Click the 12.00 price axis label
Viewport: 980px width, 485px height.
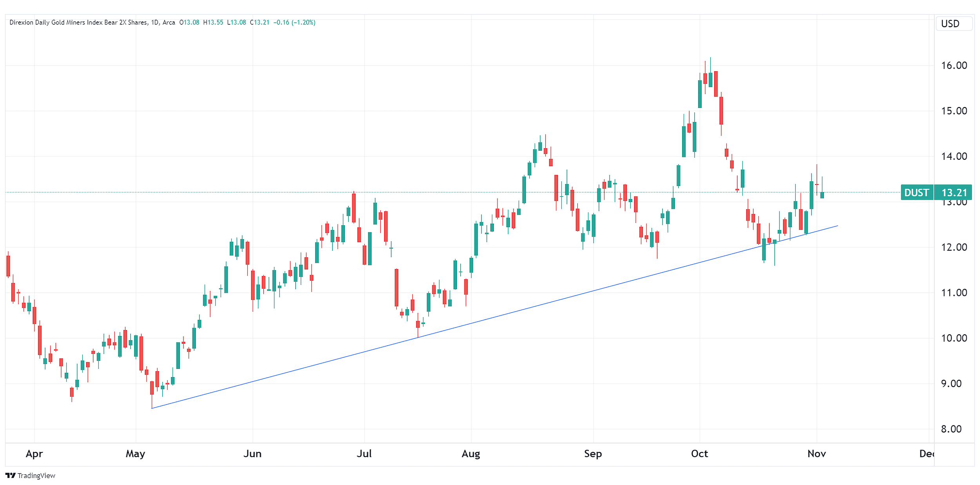pyautogui.click(x=954, y=248)
